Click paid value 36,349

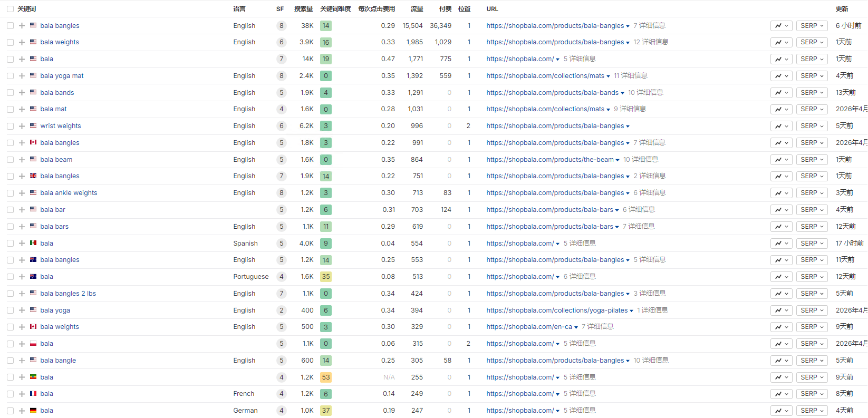[440, 26]
